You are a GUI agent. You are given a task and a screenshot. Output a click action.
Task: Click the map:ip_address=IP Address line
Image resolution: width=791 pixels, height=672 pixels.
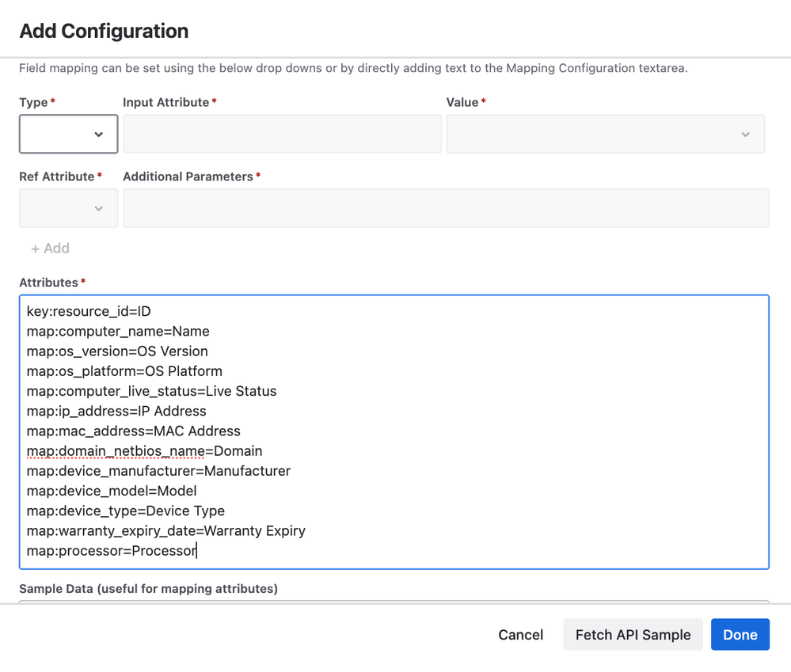116,412
